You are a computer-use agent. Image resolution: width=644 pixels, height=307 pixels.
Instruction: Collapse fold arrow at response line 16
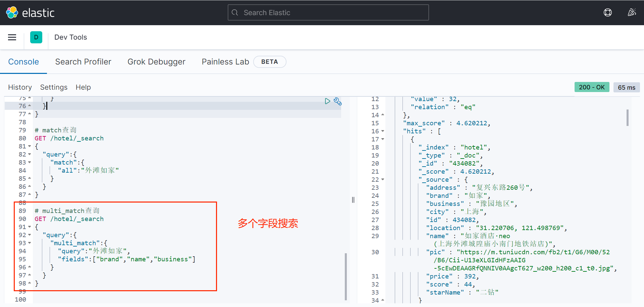pyautogui.click(x=383, y=131)
